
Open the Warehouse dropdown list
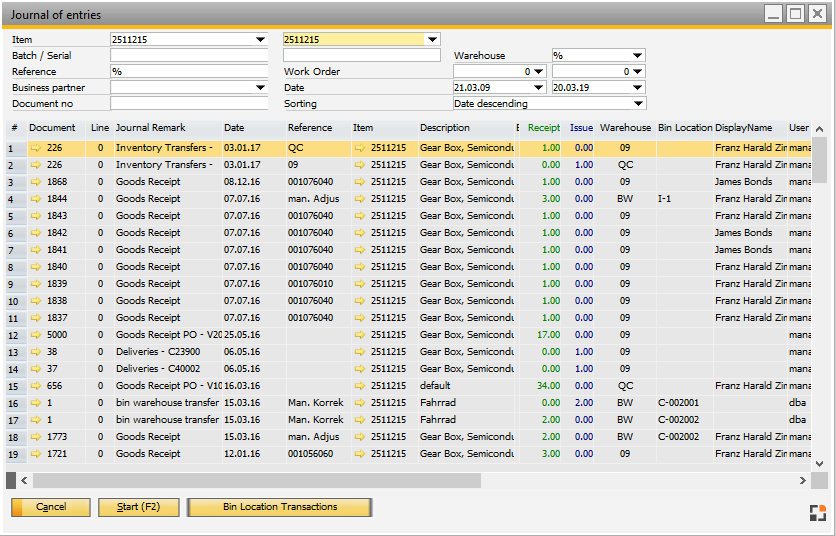click(x=638, y=56)
